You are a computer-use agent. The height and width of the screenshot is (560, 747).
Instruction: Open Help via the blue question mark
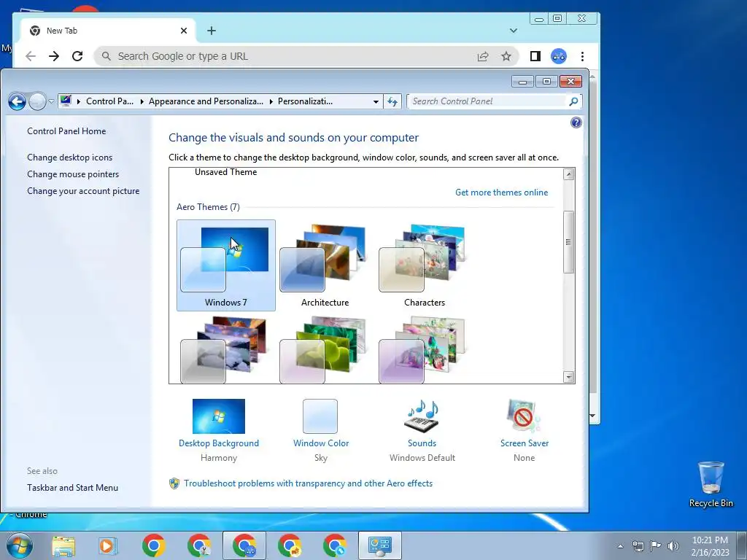(576, 122)
